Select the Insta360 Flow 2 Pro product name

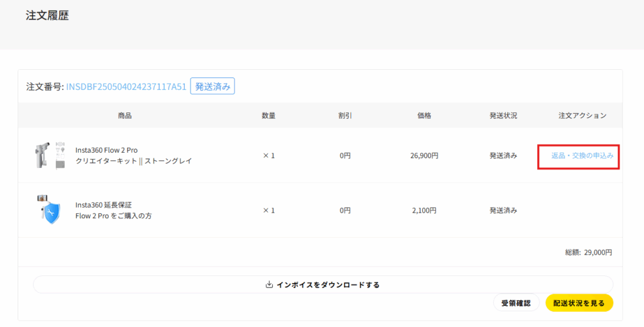point(106,150)
